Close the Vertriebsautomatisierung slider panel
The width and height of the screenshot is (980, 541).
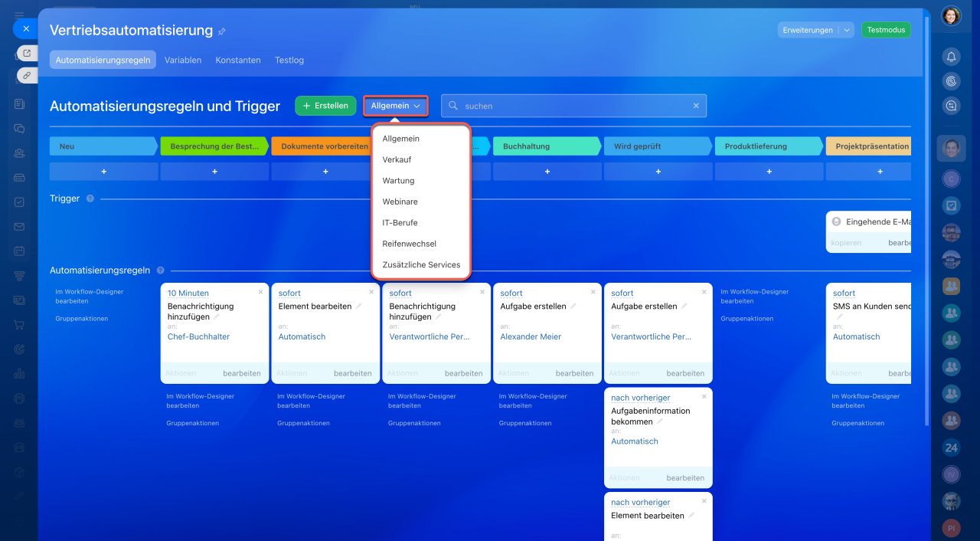click(x=25, y=29)
